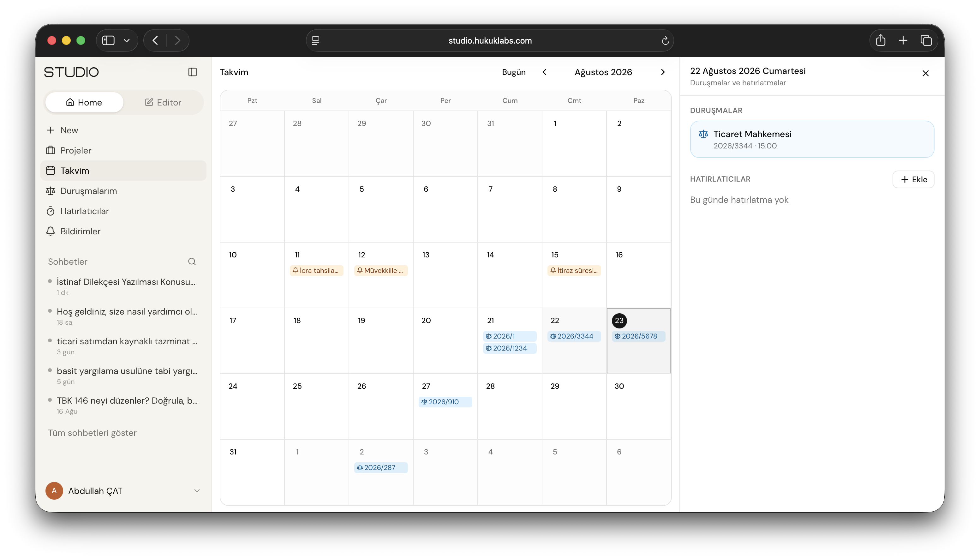Select August 1 in the calendar
Screen dimensions: 980x559
tap(574, 144)
